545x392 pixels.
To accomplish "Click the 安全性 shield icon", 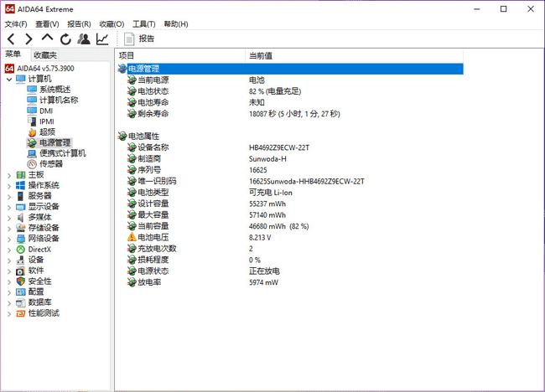I will [20, 281].
